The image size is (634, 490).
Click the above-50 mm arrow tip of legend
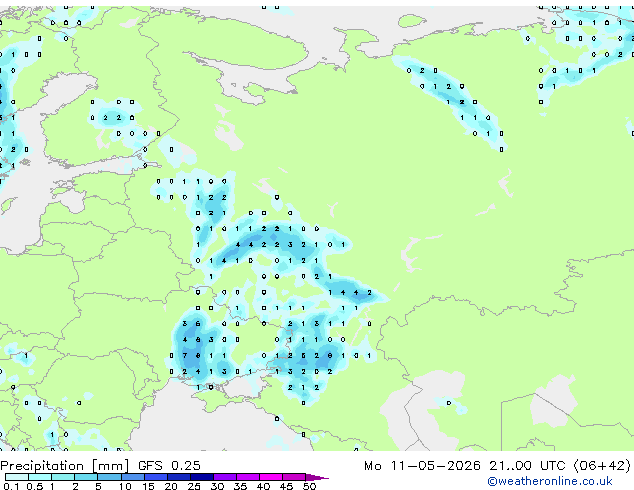tap(317, 478)
